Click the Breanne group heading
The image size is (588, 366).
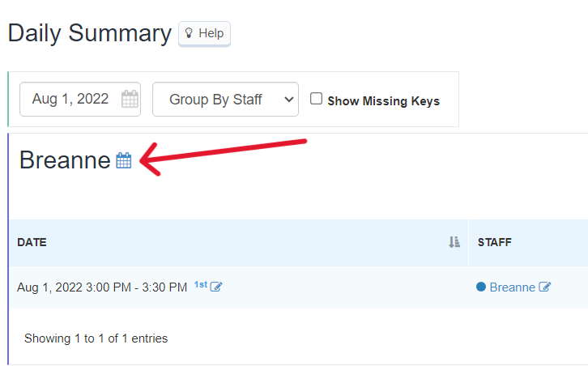coord(65,160)
